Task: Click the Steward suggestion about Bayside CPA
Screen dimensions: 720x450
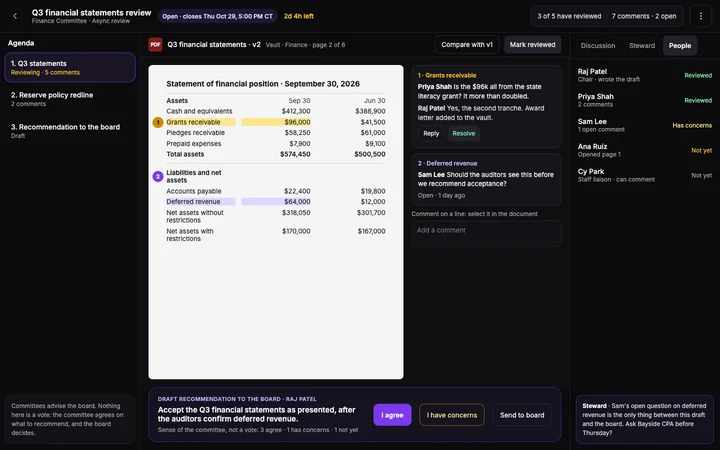Action: pyautogui.click(x=645, y=419)
